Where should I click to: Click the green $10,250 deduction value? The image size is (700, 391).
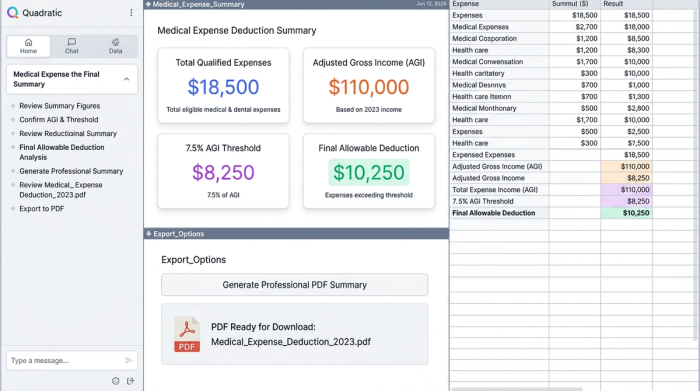(x=369, y=172)
